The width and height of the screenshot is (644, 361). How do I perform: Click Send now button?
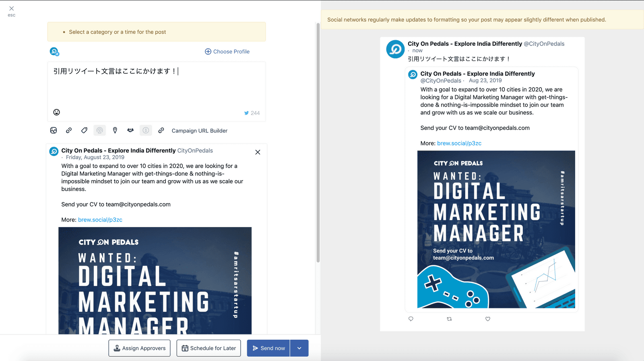[x=268, y=348]
